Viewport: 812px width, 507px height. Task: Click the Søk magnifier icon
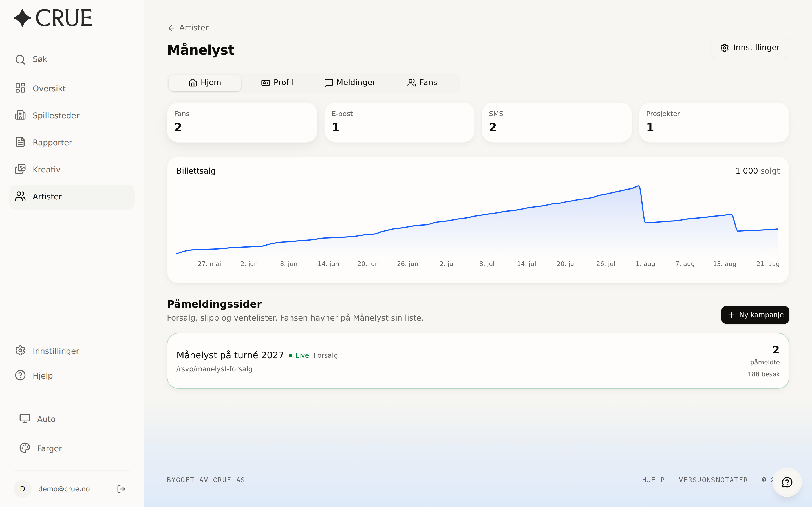[x=20, y=59]
